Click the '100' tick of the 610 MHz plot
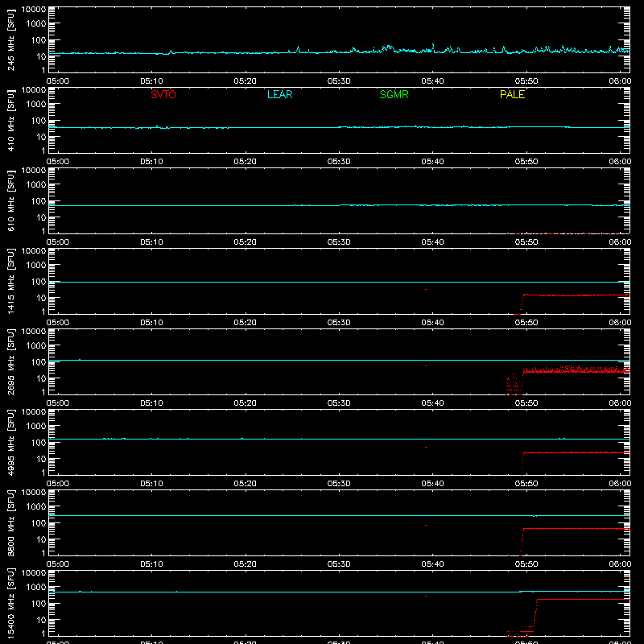The image size is (644, 644). (x=39, y=201)
